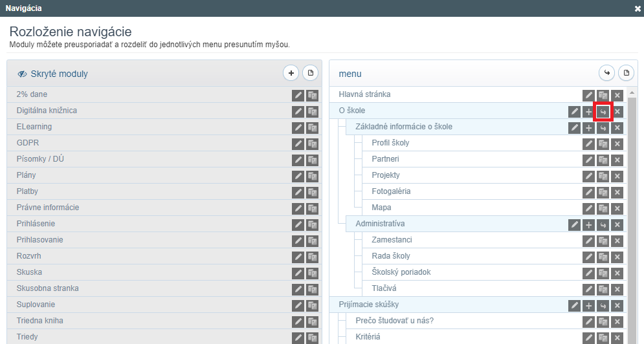Image resolution: width=644 pixels, height=344 pixels.
Task: Close the Navigácia dialog
Action: pyautogui.click(x=638, y=8)
